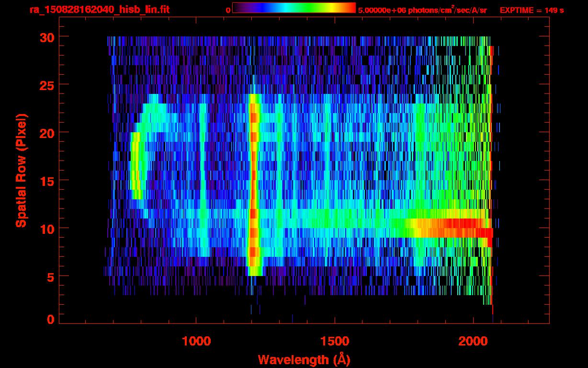588x368 pixels.
Task: Click the 1000 tick label on wavelength axis
Action: coord(196,341)
